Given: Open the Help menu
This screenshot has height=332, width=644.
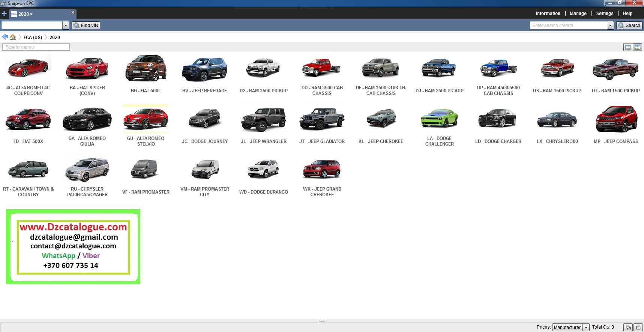Looking at the screenshot, I should [x=627, y=14].
